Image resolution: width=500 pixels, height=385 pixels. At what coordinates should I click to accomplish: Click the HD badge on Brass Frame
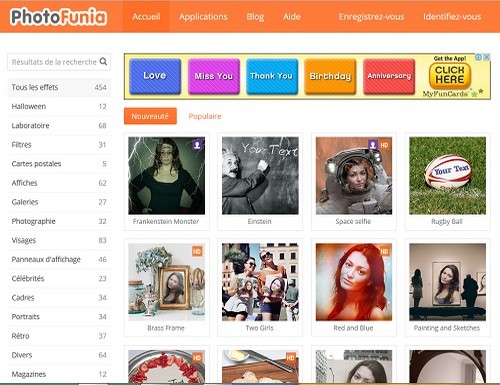[x=197, y=251]
